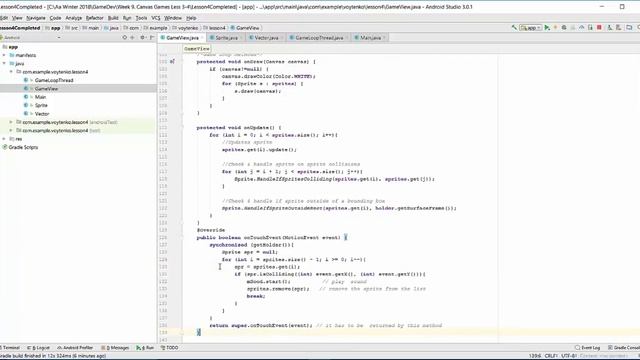Viewport: 640px width, 360px height.
Task: Open the Help menu
Action: [191, 18]
